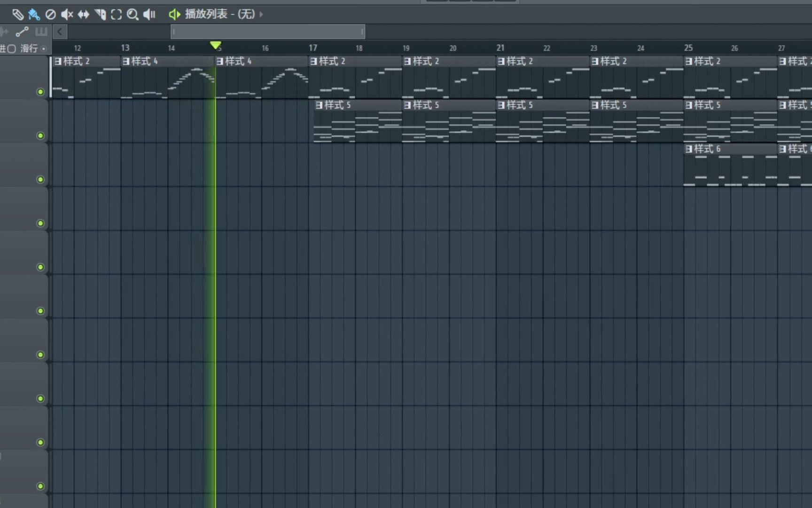Jump to bar 21 on the ruler

[x=500, y=48]
